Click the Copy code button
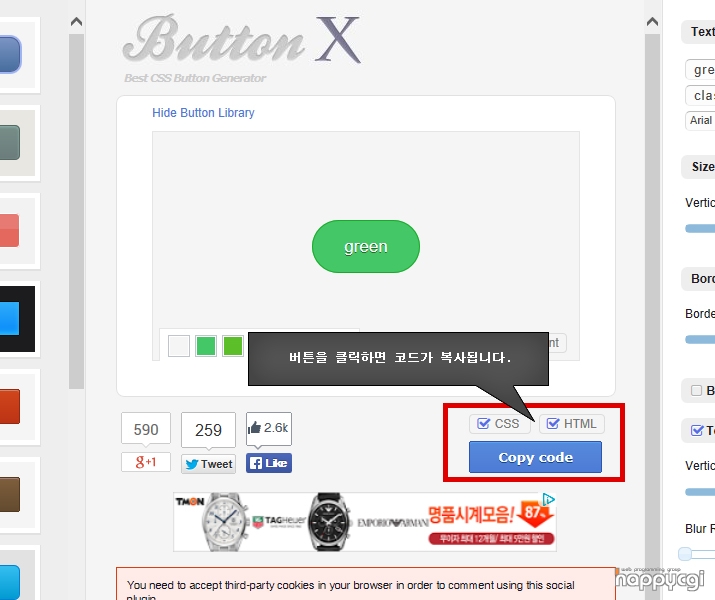The height and width of the screenshot is (600, 715). pos(535,457)
